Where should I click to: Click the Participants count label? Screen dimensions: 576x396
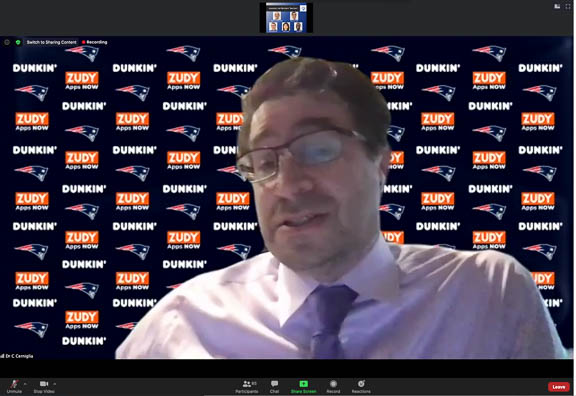pyautogui.click(x=254, y=383)
